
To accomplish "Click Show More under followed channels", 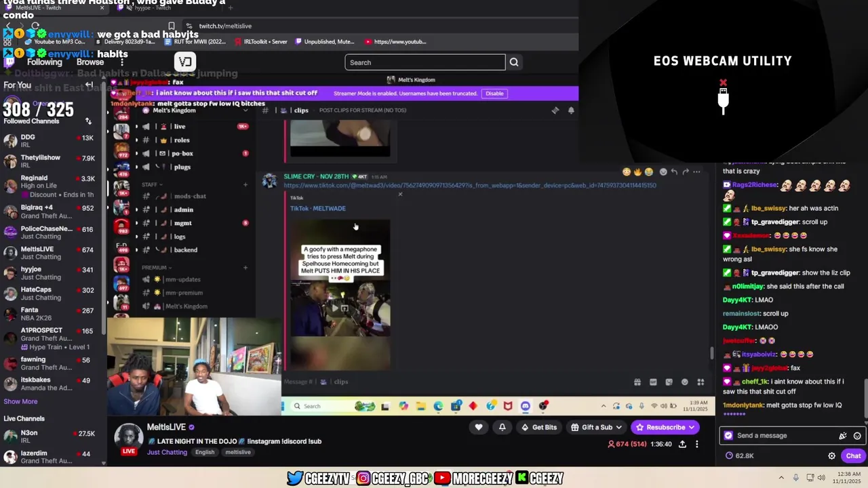I will pos(20,401).
